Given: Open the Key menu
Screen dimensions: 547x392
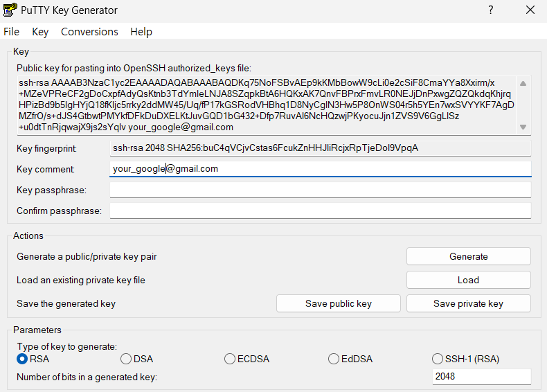Looking at the screenshot, I should coord(40,32).
